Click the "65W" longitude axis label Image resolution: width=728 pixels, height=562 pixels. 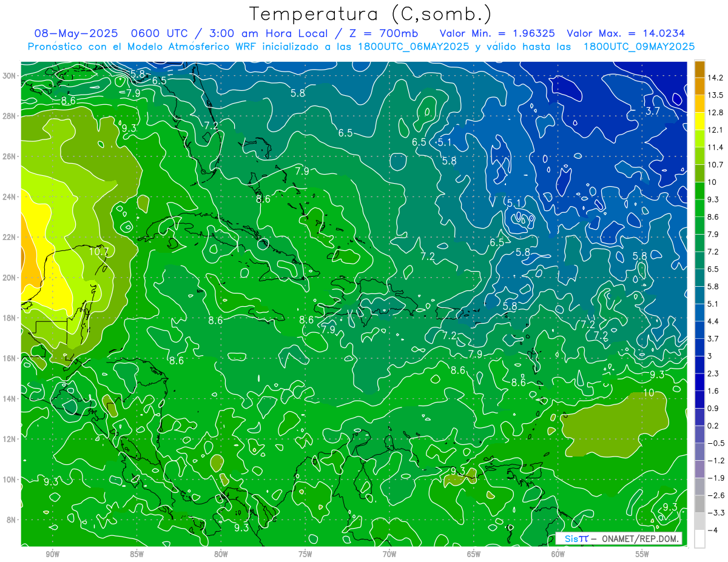point(474,554)
